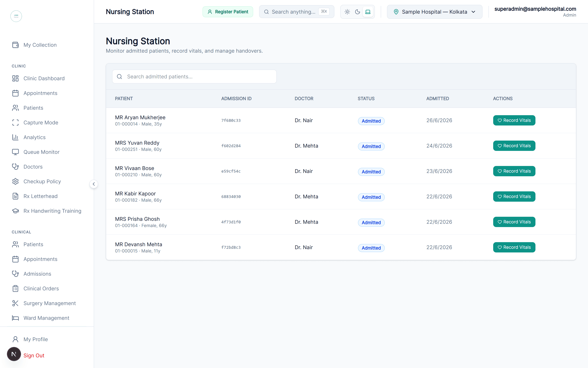Image resolution: width=588 pixels, height=368 pixels.
Task: Click the Analytics bar chart icon
Action: [15, 137]
